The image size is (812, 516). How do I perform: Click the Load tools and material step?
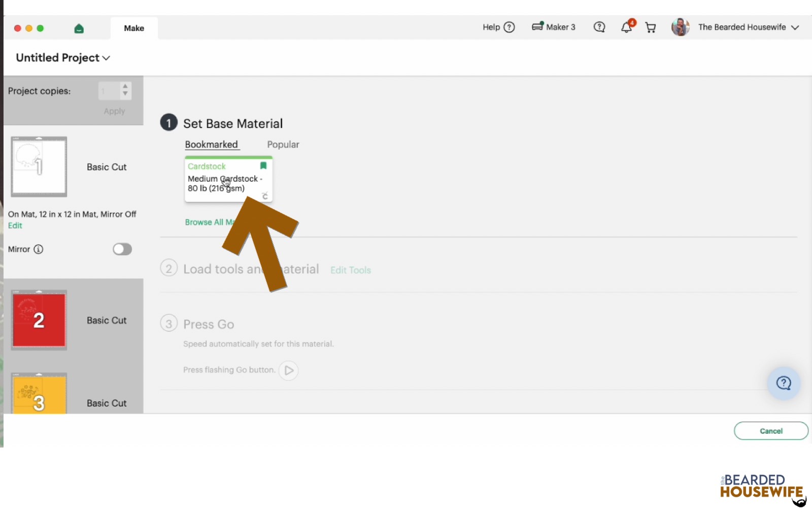(251, 269)
